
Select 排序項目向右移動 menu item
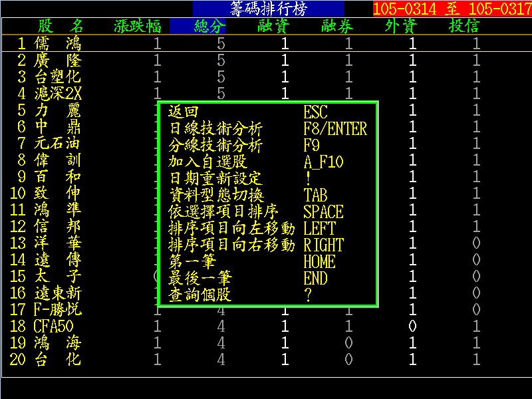(x=231, y=245)
